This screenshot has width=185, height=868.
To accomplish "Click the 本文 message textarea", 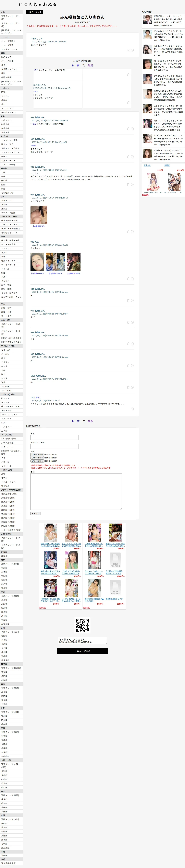I will point(76,492).
